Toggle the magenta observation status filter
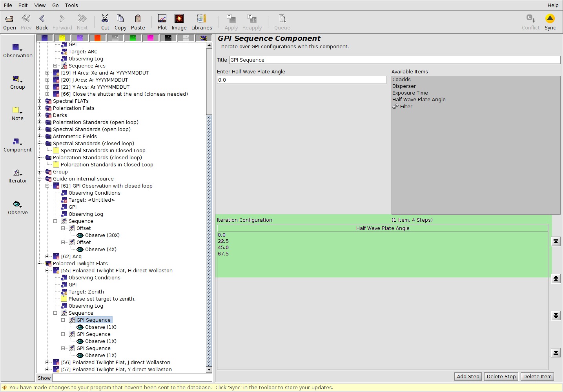 (151, 38)
